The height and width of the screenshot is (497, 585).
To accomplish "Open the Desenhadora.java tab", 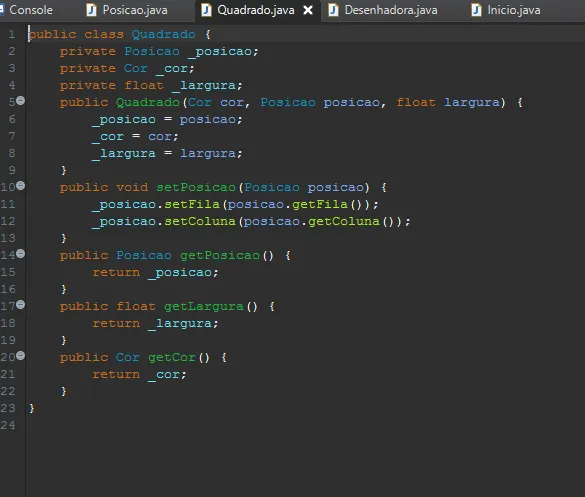I will 383,10.
